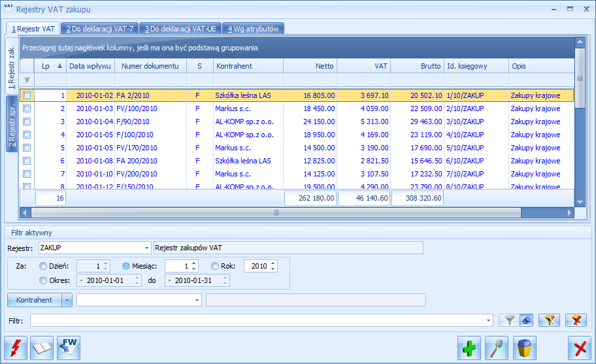Sort by the Data wpływu column header
The height and width of the screenshot is (364, 596).
coord(90,66)
